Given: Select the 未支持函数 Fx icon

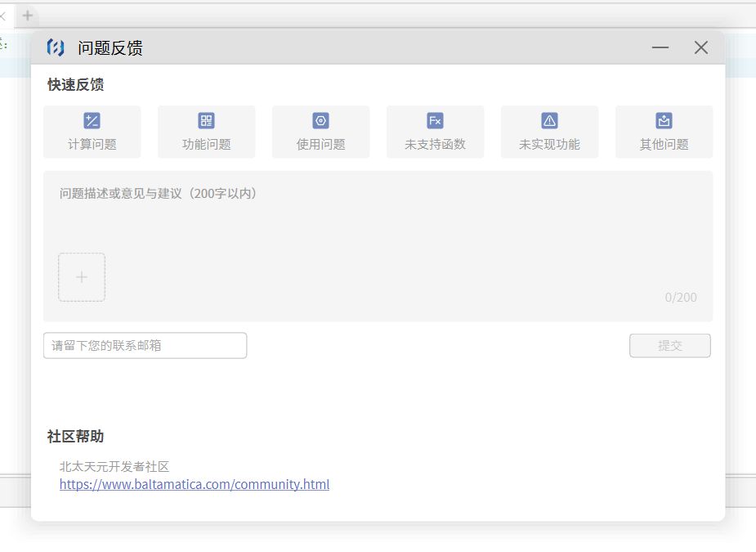Looking at the screenshot, I should click(x=435, y=121).
